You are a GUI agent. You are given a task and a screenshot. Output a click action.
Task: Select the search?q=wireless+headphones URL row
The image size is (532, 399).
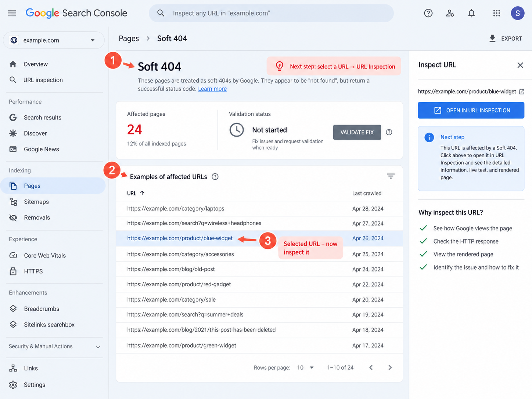coord(259,223)
